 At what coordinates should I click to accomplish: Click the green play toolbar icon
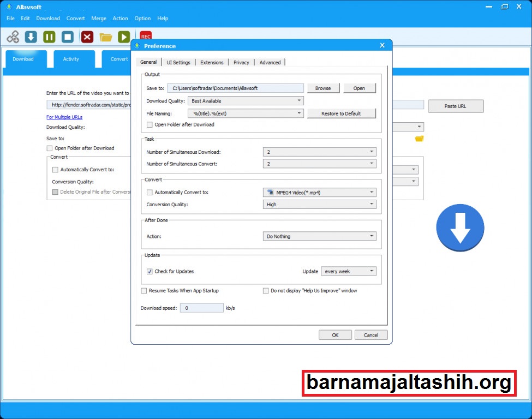(x=124, y=37)
